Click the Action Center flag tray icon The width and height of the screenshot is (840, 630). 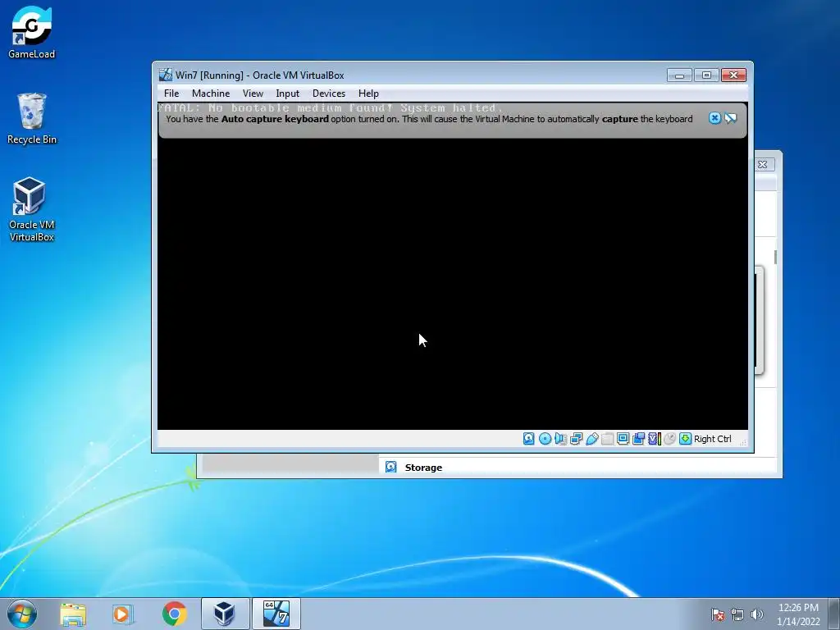pos(718,614)
